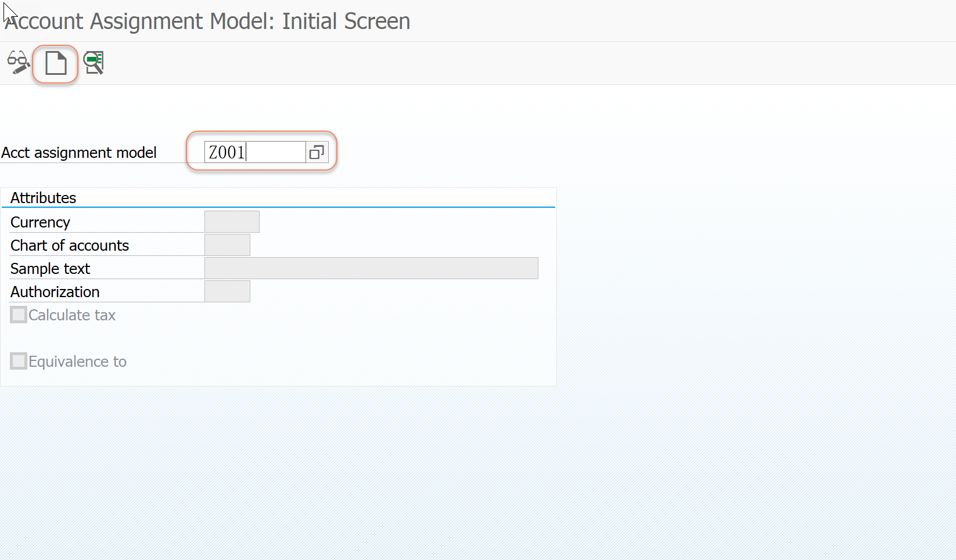The height and width of the screenshot is (560, 956).
Task: Click the Display magnifier list icon
Action: [94, 63]
